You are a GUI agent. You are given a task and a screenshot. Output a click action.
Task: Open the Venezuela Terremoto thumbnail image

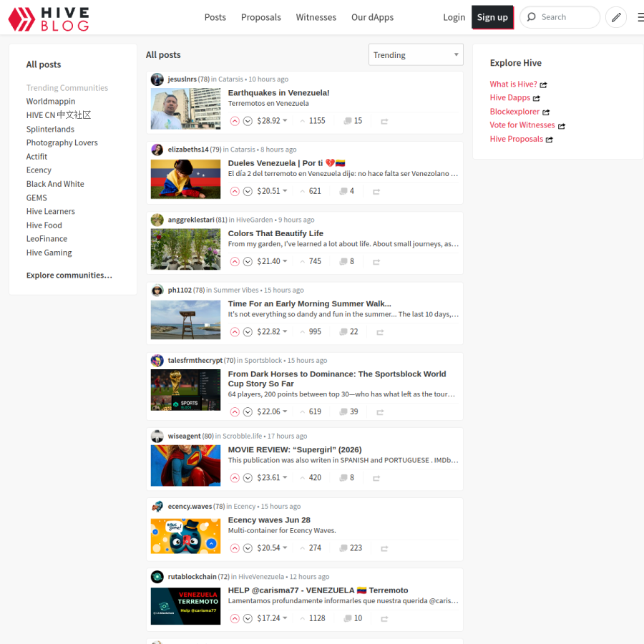click(x=185, y=606)
